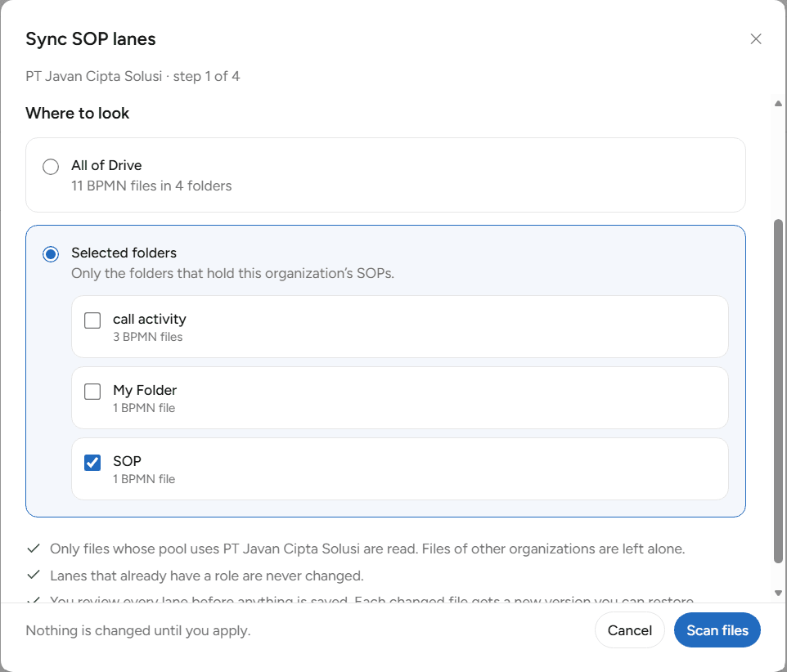Click the '1 BPMN file' count under My Folder
The height and width of the screenshot is (672, 787).
point(144,408)
